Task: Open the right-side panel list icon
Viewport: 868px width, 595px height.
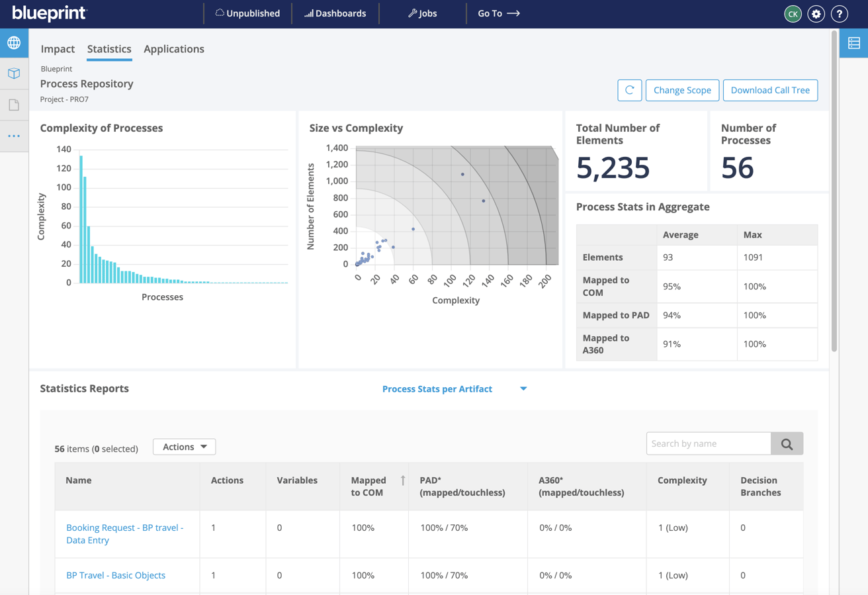Action: [853, 42]
